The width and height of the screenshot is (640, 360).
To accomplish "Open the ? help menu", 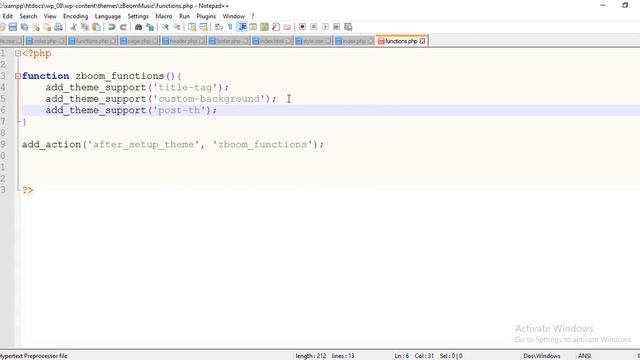I will pyautogui.click(x=253, y=16).
